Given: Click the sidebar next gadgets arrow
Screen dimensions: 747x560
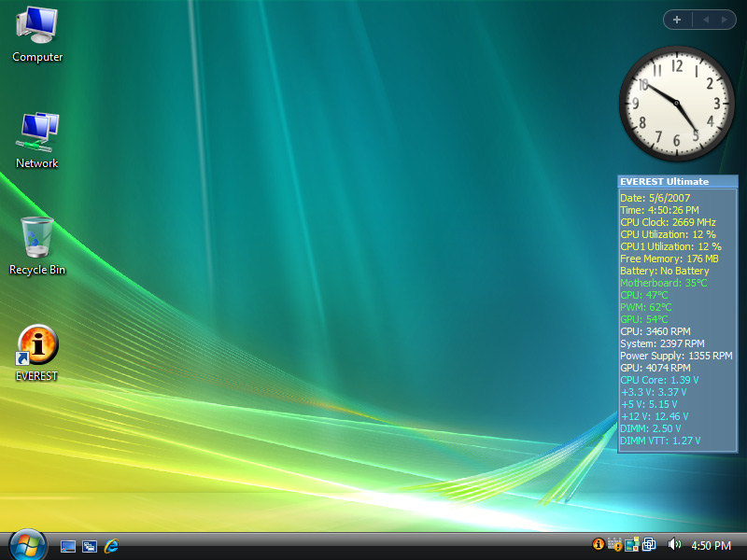Looking at the screenshot, I should [723, 19].
